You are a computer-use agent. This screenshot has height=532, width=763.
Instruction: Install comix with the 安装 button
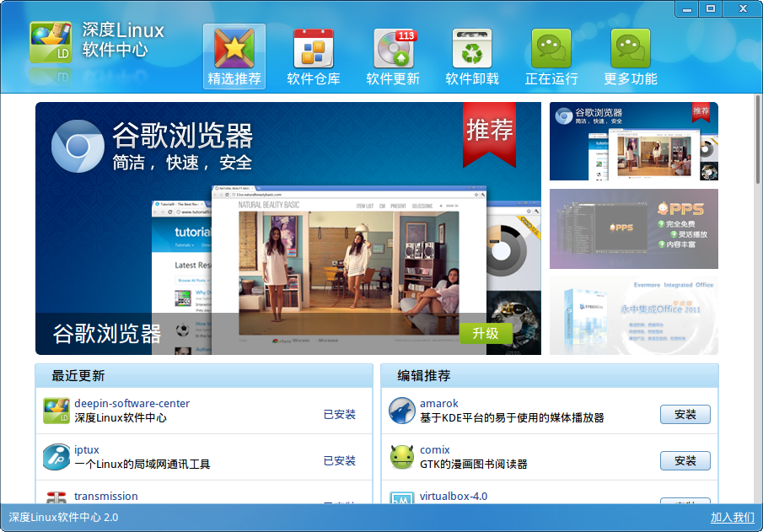(685, 460)
